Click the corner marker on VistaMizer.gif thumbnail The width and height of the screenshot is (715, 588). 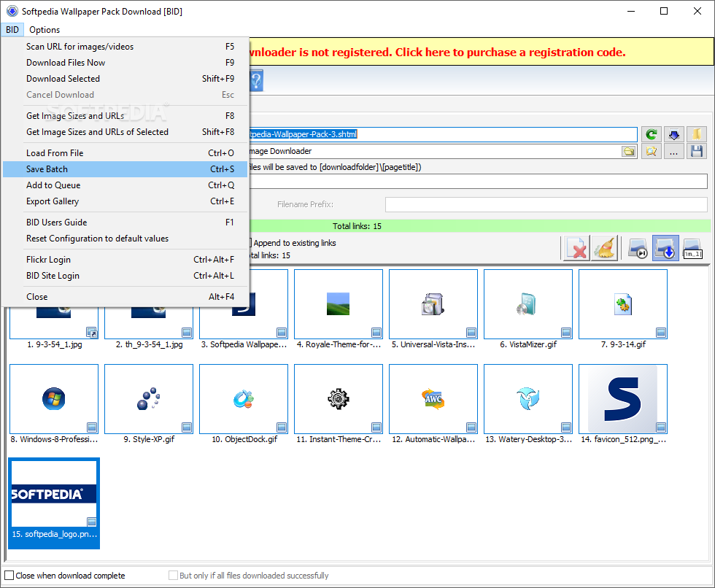(566, 332)
